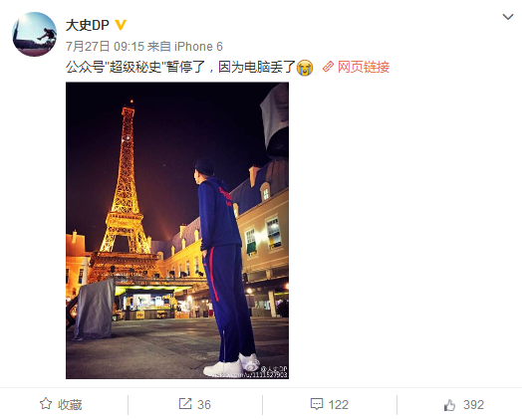Open the post options chevron menu
The width and height of the screenshot is (522, 420).
(x=508, y=17)
